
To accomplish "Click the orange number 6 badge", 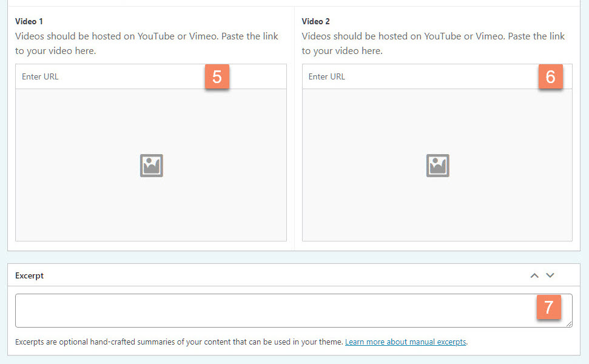I will (x=550, y=77).
